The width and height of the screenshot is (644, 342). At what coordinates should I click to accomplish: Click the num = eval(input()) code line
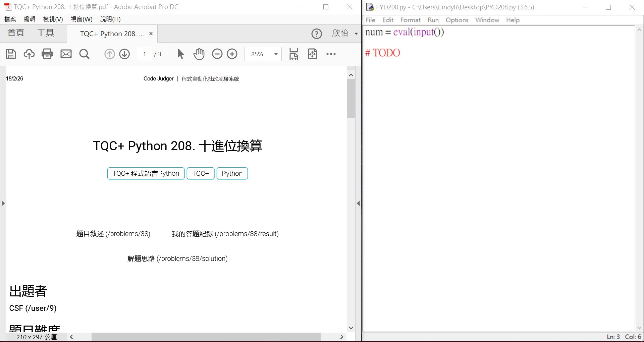click(405, 32)
